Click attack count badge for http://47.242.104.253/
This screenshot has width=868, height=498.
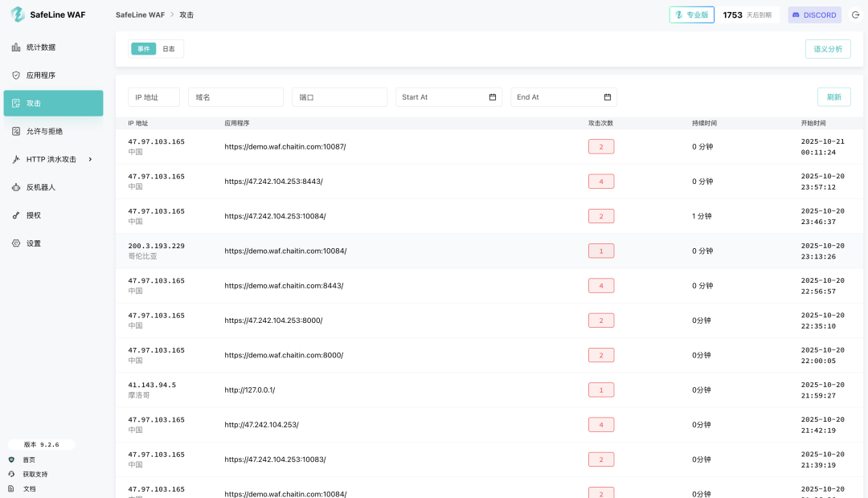point(601,425)
